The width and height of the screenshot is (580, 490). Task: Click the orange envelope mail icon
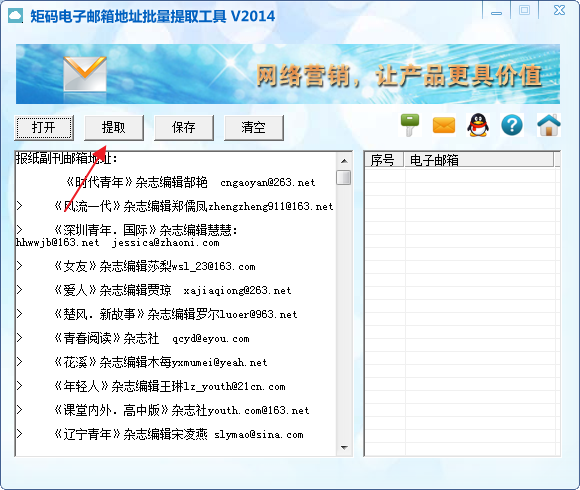pos(444,125)
